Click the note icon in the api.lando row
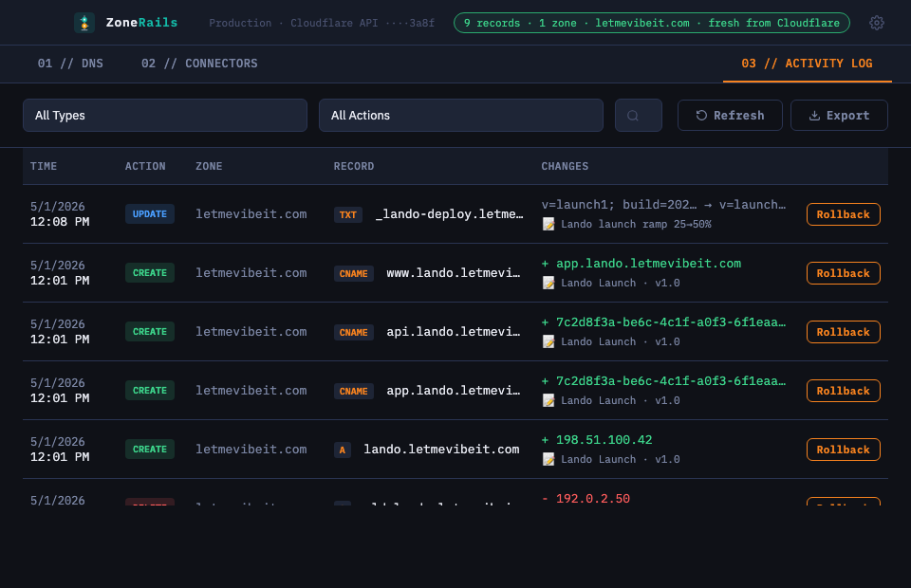Viewport: 911px width, 588px height. click(548, 341)
